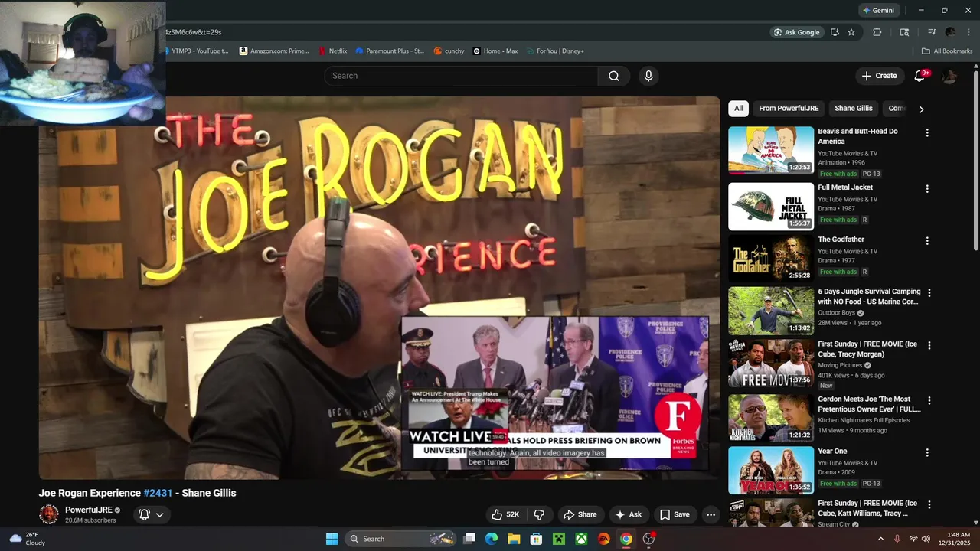The width and height of the screenshot is (980, 551).
Task: Open File Explorer from taskbar
Action: point(514,539)
